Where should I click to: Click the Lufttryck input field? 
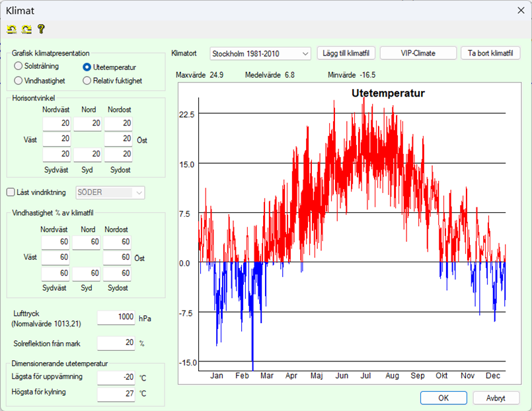click(116, 318)
